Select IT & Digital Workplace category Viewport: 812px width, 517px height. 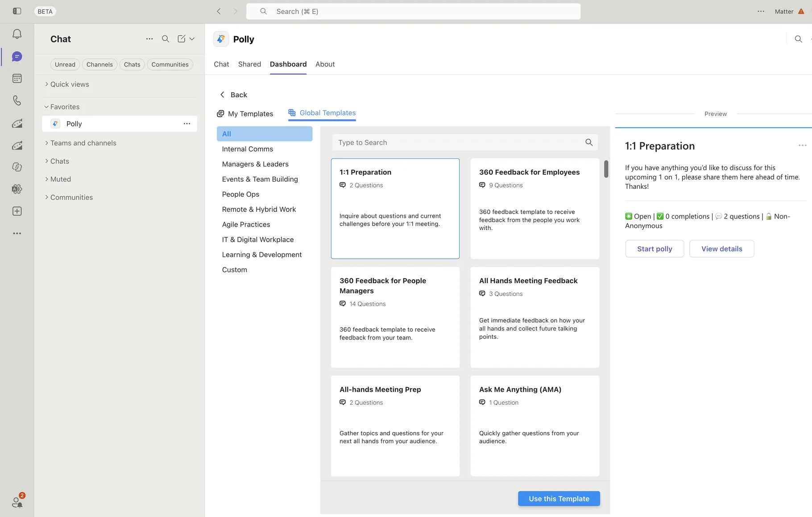[x=258, y=240]
